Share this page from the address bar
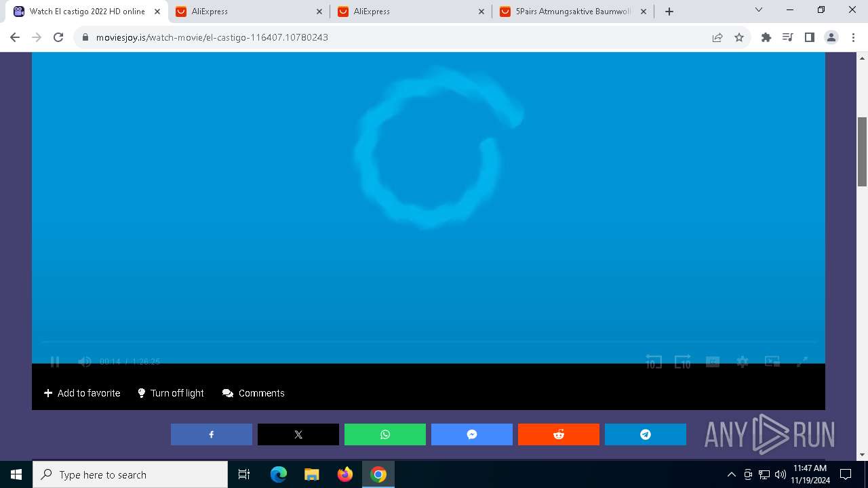The height and width of the screenshot is (488, 868). click(717, 37)
